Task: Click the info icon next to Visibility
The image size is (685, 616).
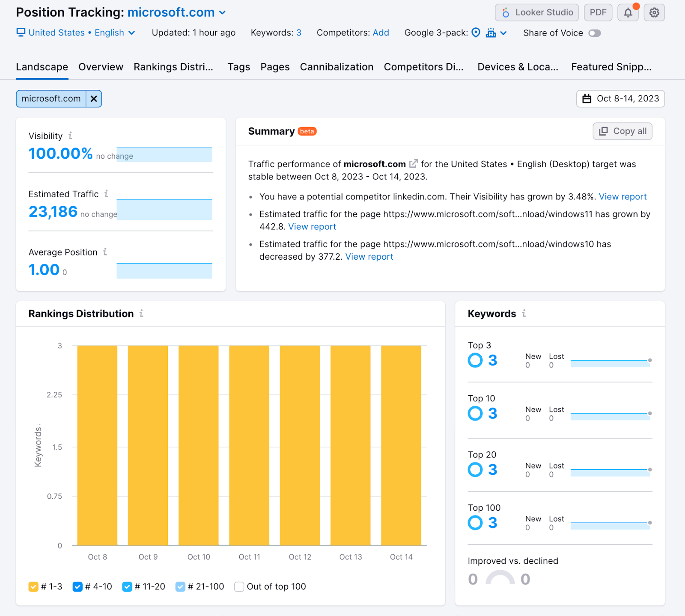Action: pyautogui.click(x=70, y=136)
